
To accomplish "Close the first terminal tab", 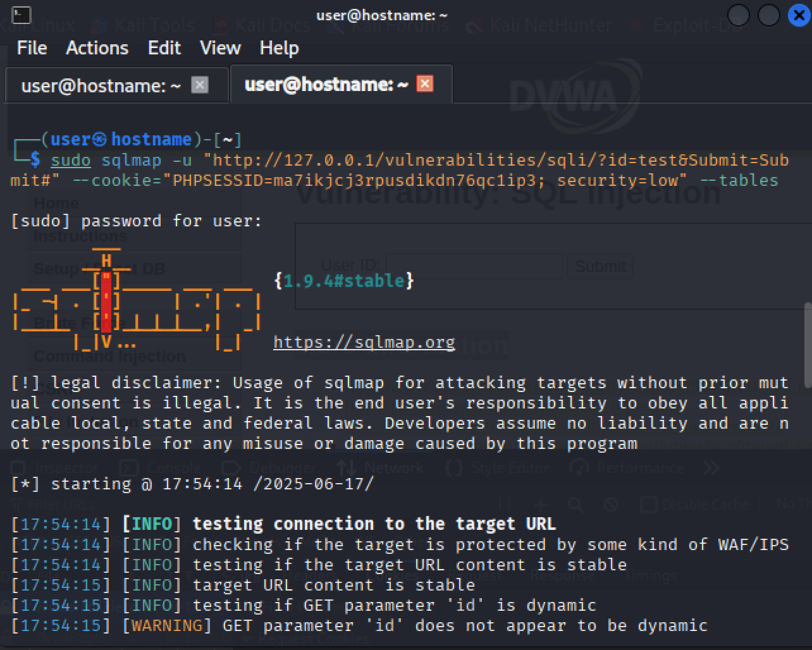I will pyautogui.click(x=200, y=85).
